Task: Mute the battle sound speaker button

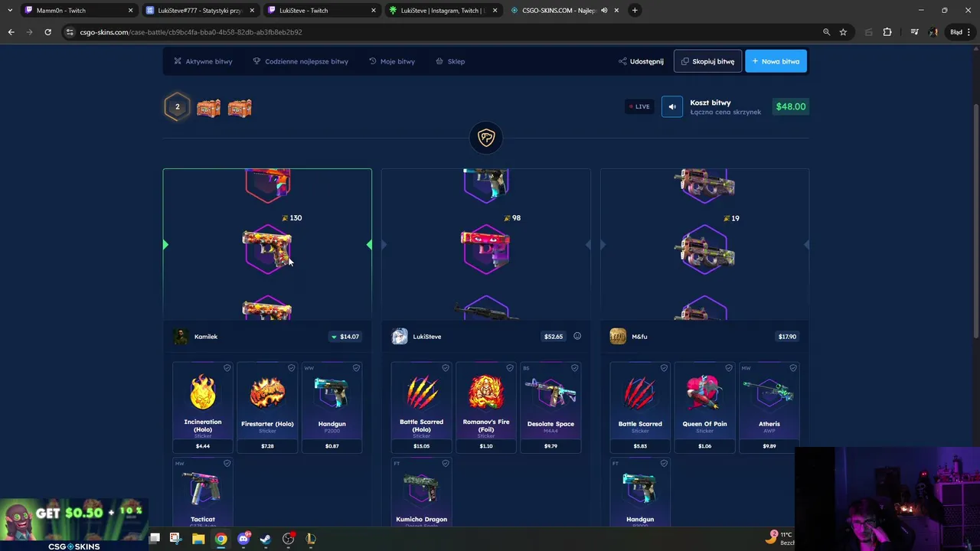Action: tap(672, 106)
